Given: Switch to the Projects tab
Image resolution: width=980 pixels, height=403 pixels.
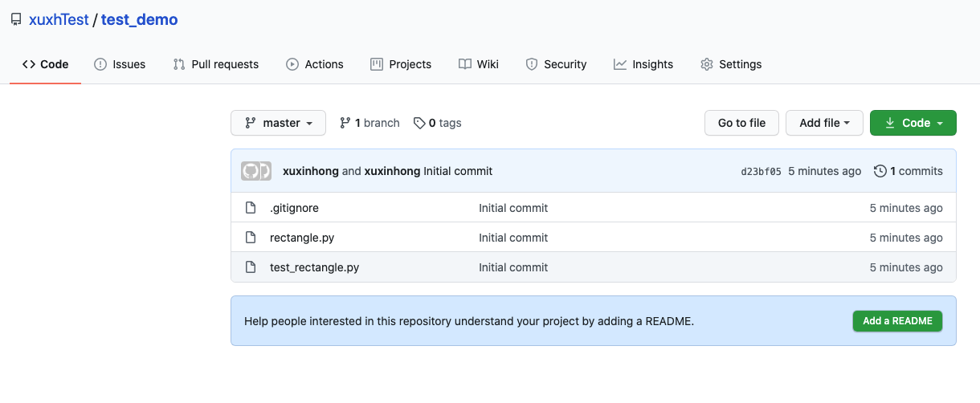Looking at the screenshot, I should [401, 64].
